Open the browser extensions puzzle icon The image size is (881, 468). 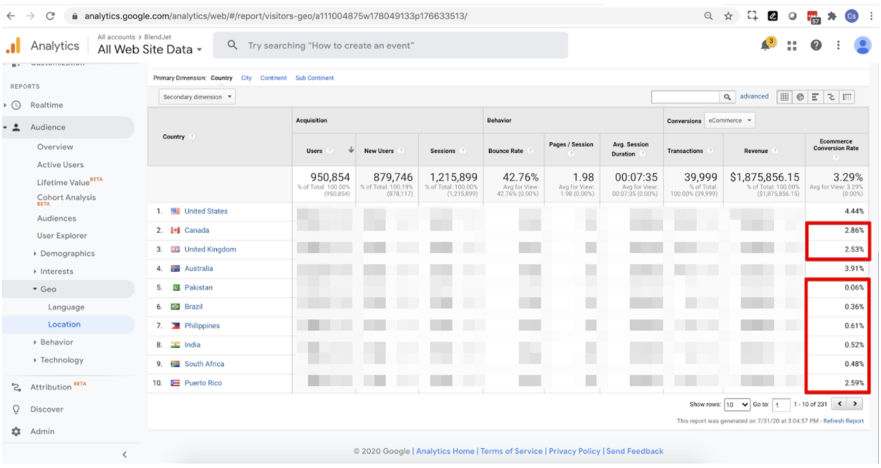pyautogui.click(x=832, y=16)
